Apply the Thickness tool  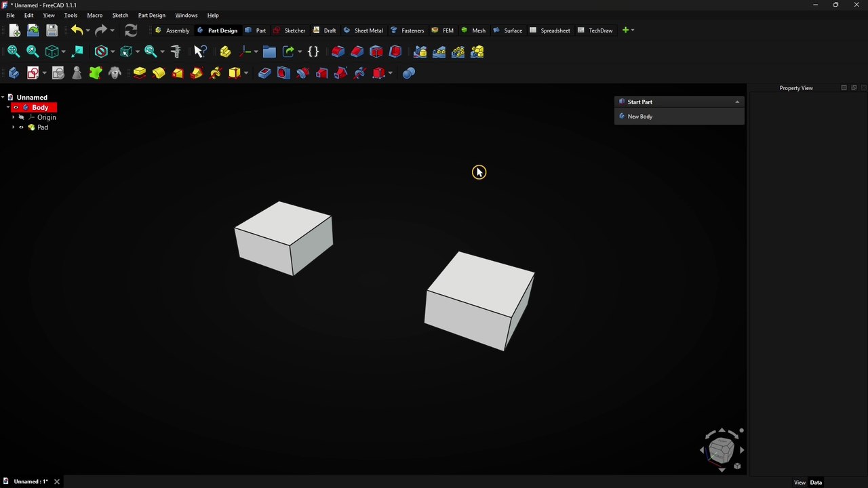tap(395, 52)
